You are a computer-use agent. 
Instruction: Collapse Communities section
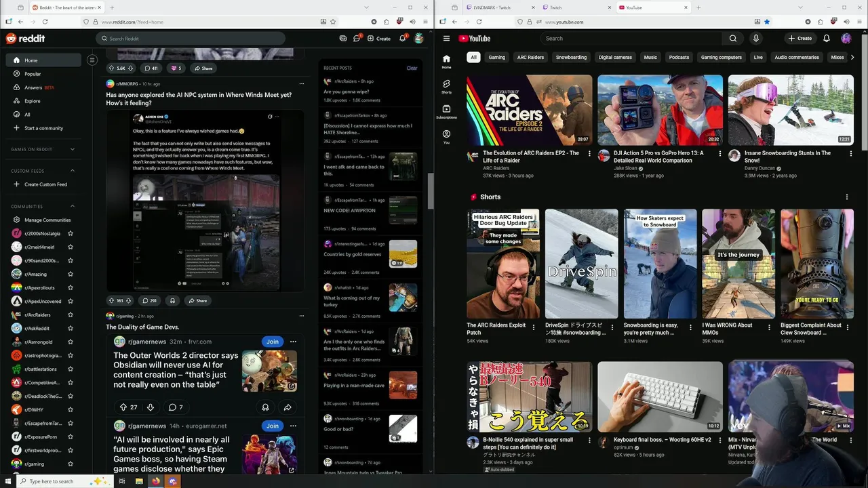tap(73, 206)
